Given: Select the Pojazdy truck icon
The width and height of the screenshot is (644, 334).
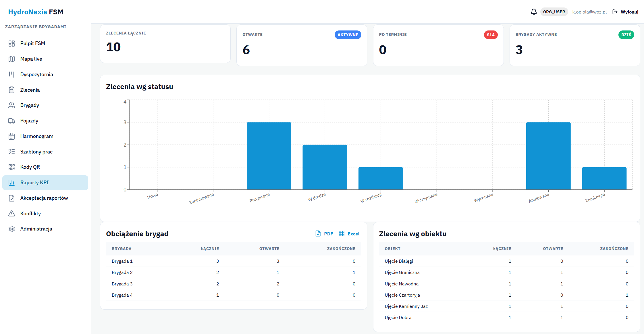Looking at the screenshot, I should click(11, 121).
